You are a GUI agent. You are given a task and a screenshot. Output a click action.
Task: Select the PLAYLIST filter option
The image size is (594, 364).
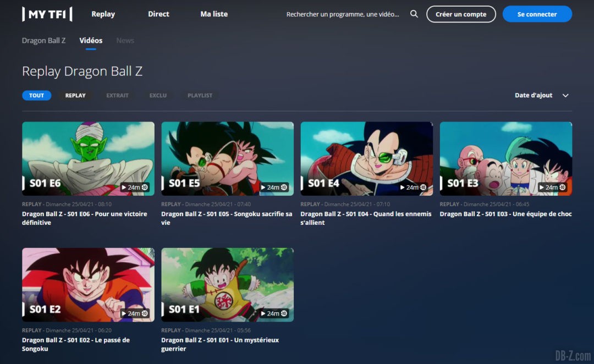pyautogui.click(x=200, y=95)
